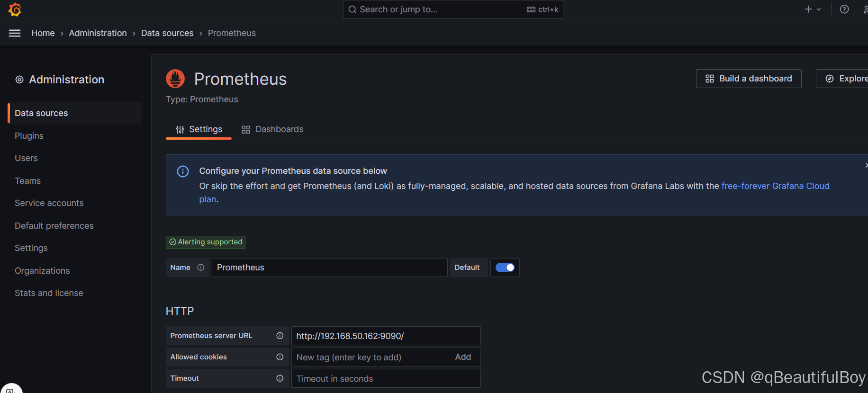
Task: Open the plus new item menu
Action: click(813, 9)
